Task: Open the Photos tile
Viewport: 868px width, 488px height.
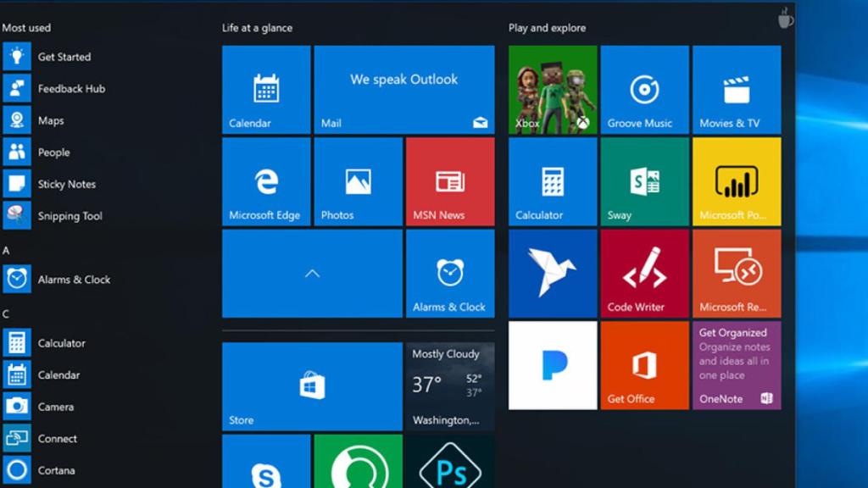Action: coord(357,182)
